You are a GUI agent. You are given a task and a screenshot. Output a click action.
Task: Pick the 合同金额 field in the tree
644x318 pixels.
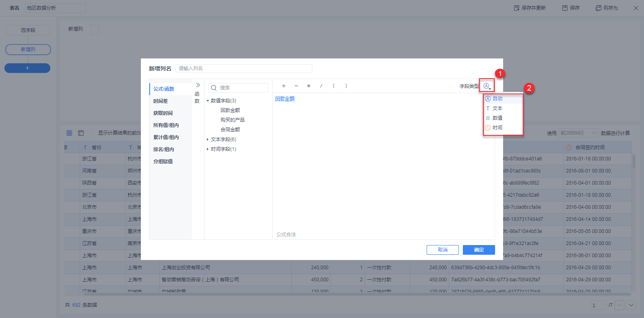[x=230, y=130]
